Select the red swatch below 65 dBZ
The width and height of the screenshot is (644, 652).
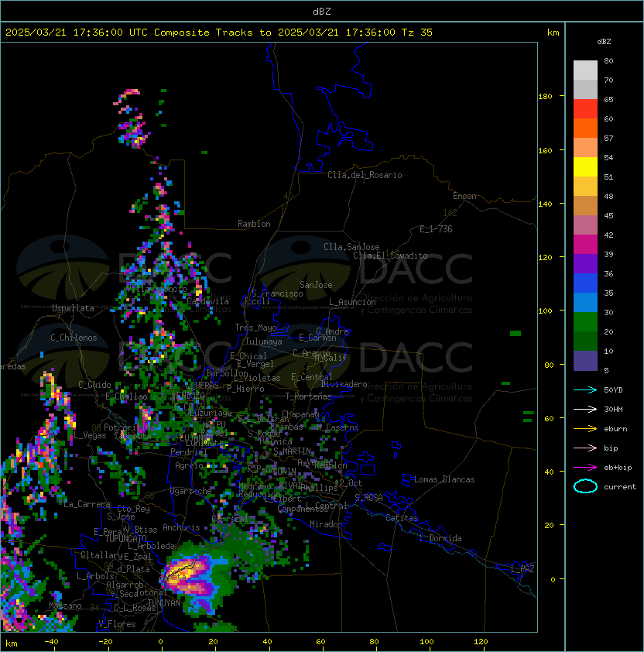coord(585,108)
